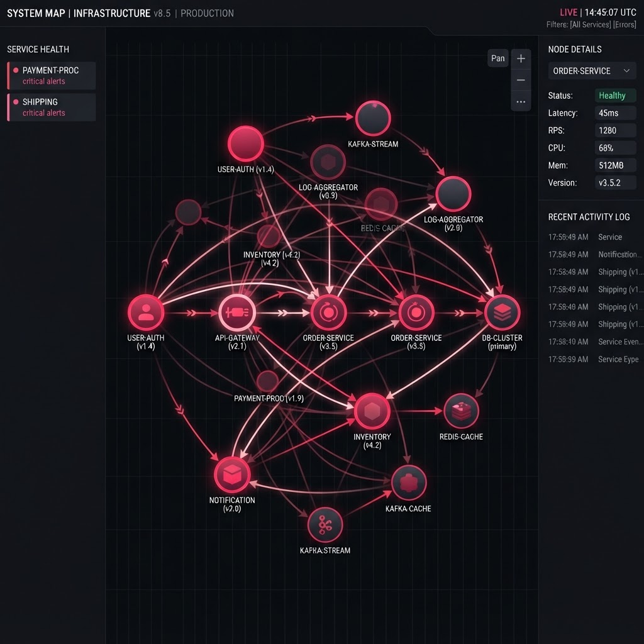Click the PRODUCTION environment label
This screenshot has width=644, height=644.
[207, 14]
